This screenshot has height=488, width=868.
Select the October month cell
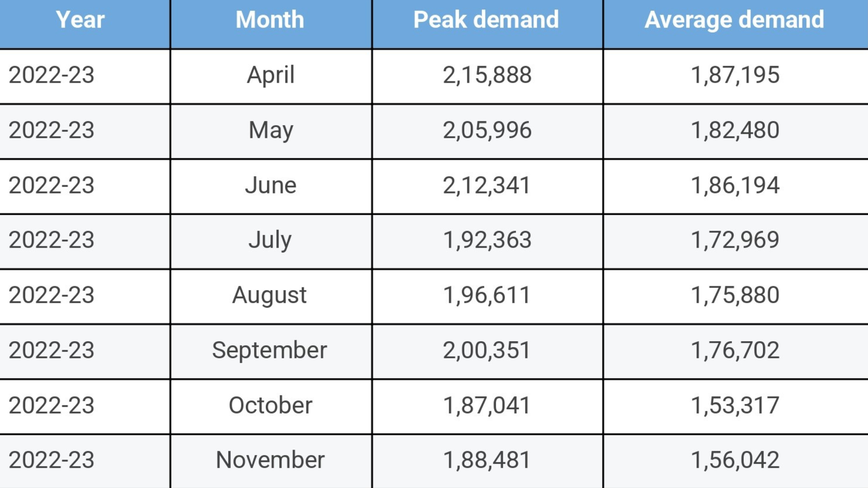[270, 406]
